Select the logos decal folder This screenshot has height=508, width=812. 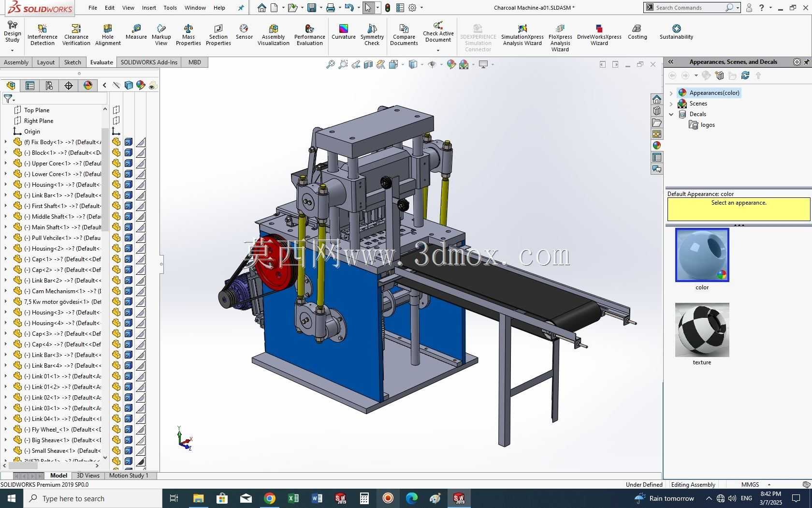(702, 125)
